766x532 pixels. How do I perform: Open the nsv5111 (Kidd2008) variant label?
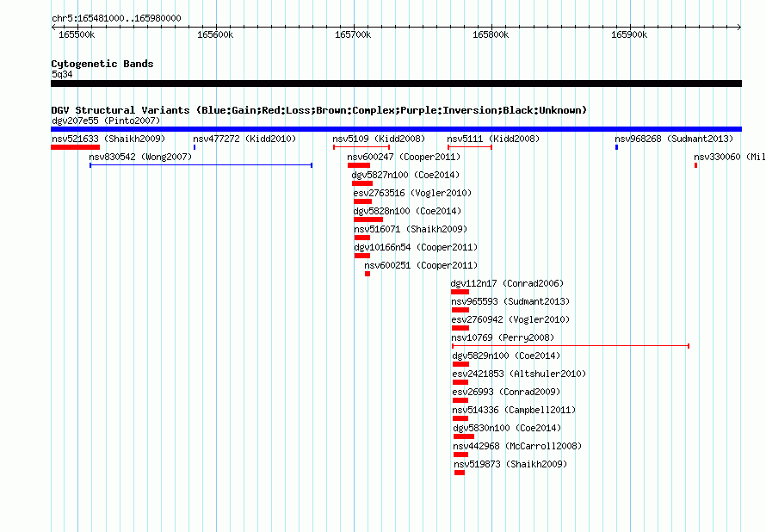pos(493,139)
